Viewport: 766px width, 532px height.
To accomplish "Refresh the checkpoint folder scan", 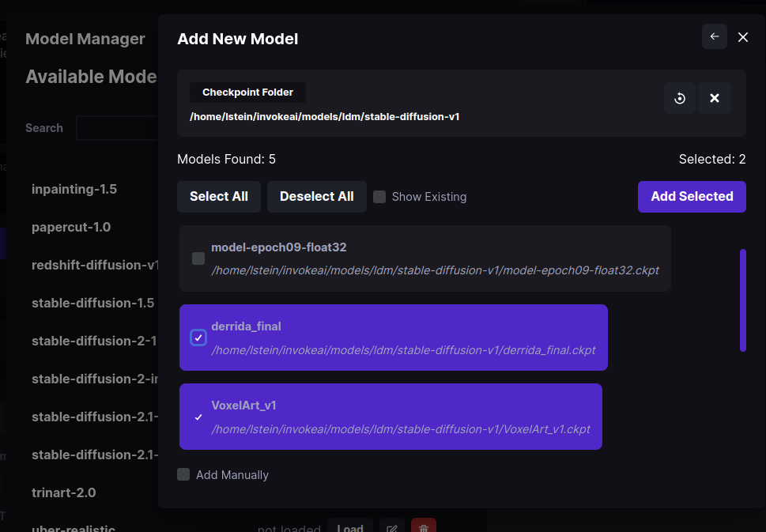I will [x=680, y=98].
